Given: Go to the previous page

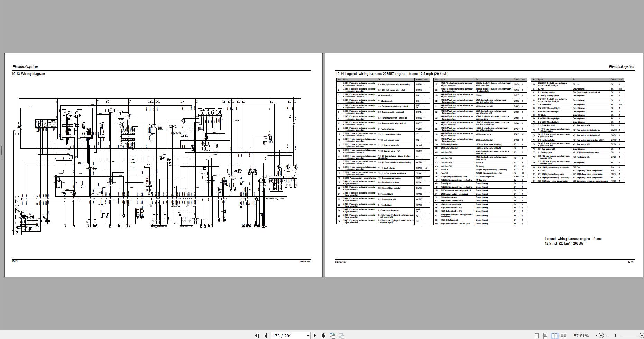Looking at the screenshot, I should (265, 336).
